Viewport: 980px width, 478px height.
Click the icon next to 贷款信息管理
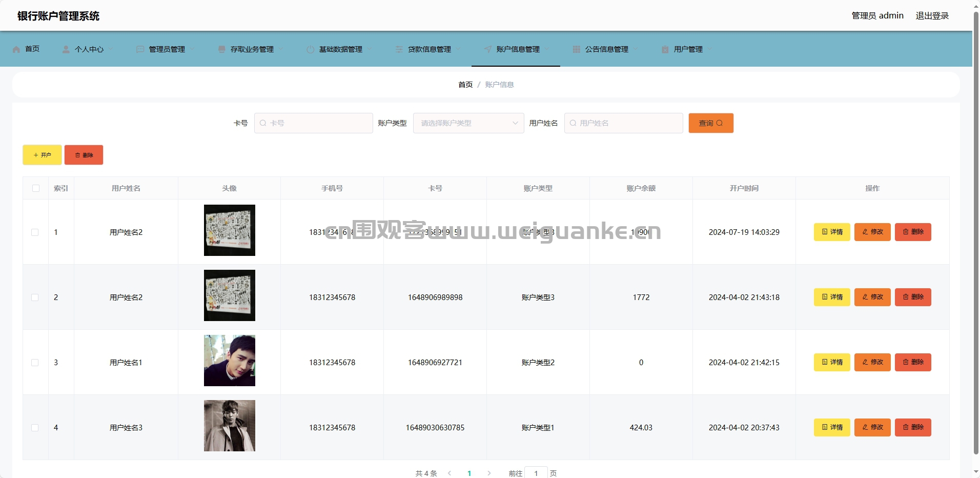click(399, 49)
